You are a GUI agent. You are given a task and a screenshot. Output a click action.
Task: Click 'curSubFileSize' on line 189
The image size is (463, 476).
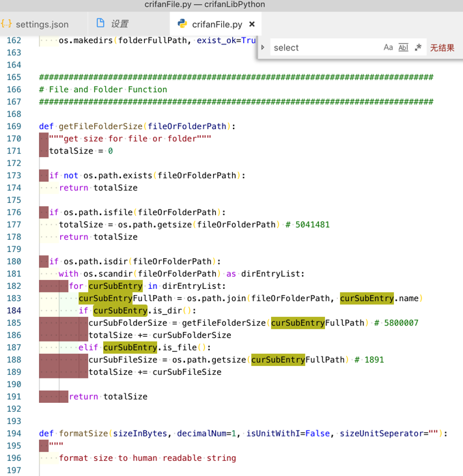[186, 372]
